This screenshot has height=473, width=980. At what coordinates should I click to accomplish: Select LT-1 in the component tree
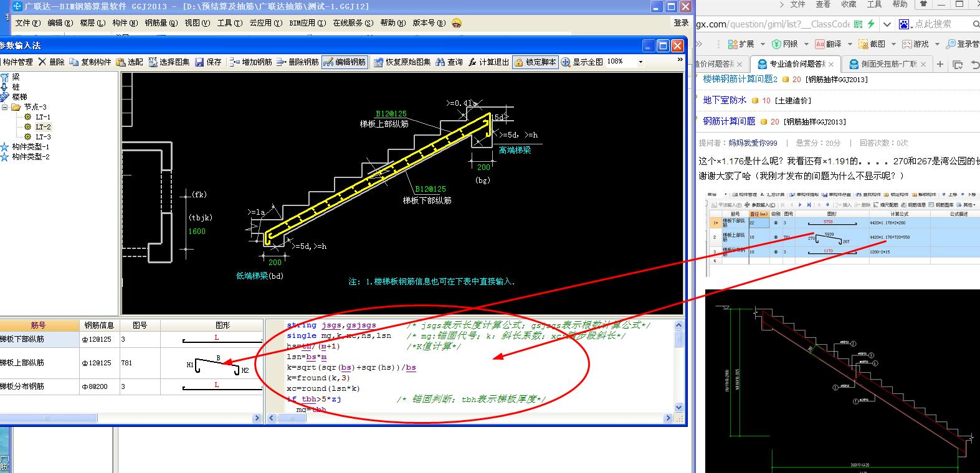(x=43, y=117)
